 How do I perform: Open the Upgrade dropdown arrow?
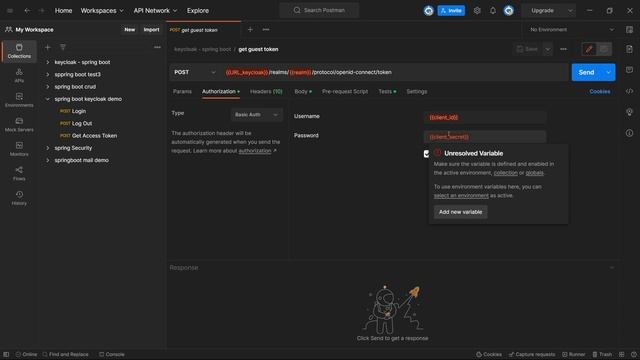[x=570, y=11]
